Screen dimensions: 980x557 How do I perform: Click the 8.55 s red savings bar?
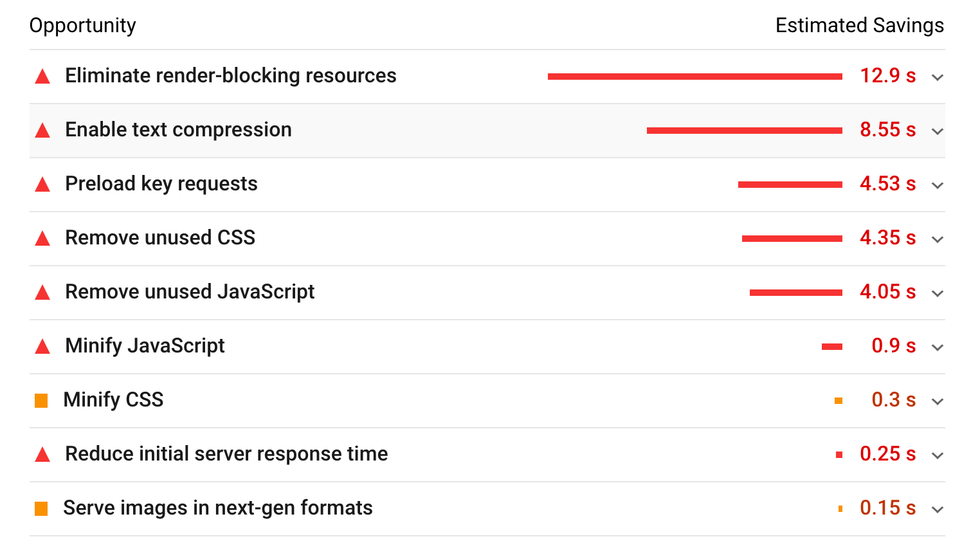point(745,131)
